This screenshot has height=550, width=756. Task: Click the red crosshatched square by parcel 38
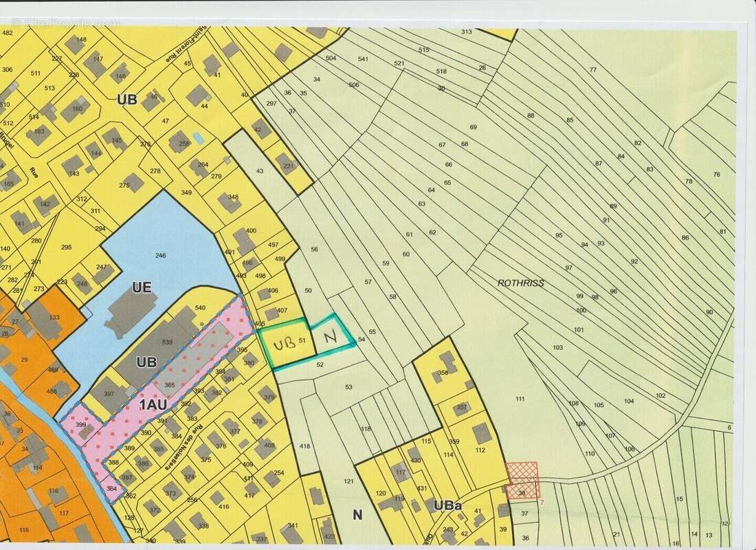tap(522, 479)
